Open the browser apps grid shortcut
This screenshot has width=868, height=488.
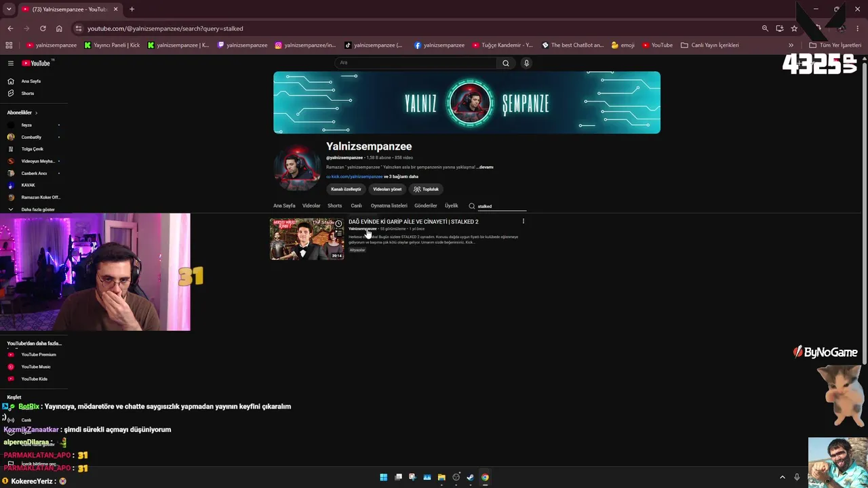coord(9,45)
